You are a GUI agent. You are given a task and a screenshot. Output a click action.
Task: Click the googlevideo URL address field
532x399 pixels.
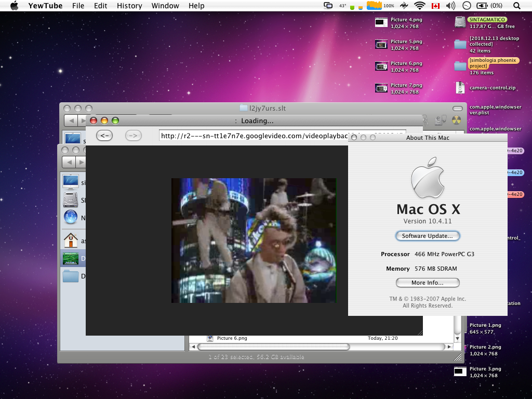(254, 136)
